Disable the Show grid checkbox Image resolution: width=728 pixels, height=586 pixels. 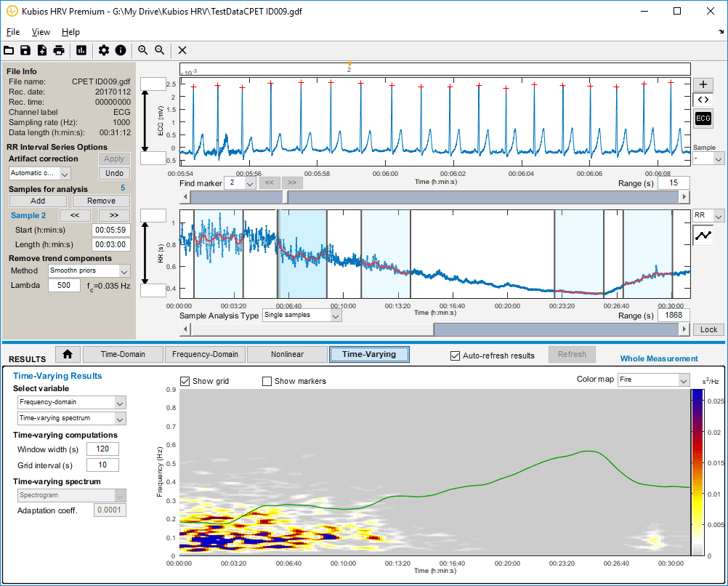185,381
